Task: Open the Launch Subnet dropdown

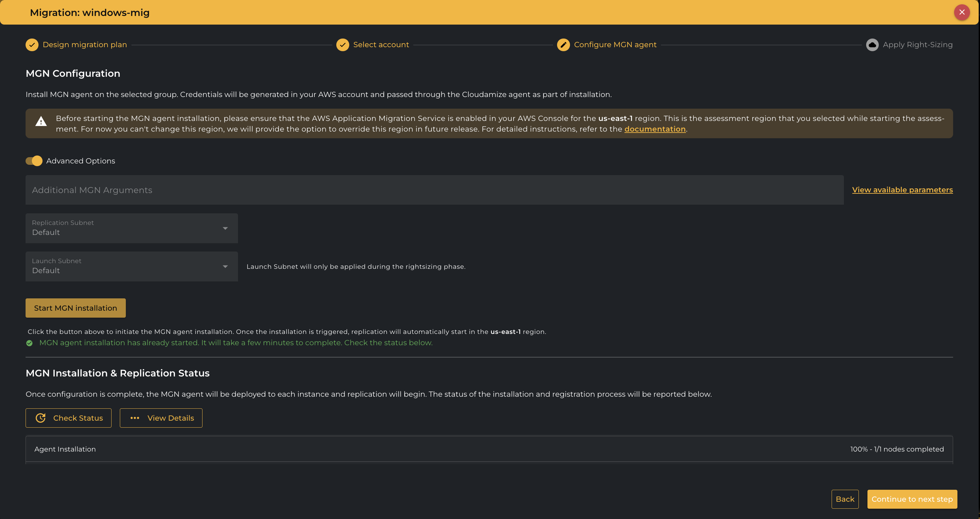Action: pos(132,266)
